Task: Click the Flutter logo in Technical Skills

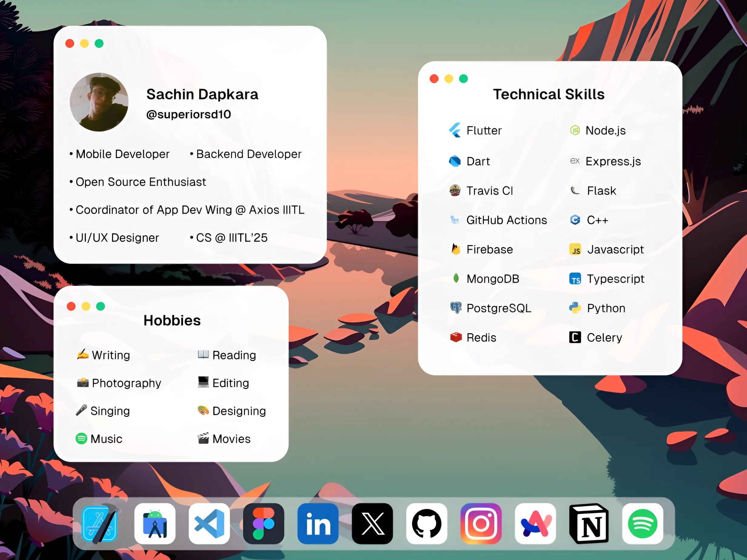Action: [455, 130]
